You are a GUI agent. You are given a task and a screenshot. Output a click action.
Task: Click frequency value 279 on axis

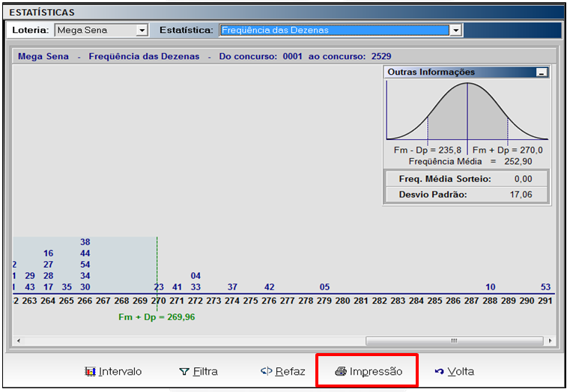click(324, 301)
